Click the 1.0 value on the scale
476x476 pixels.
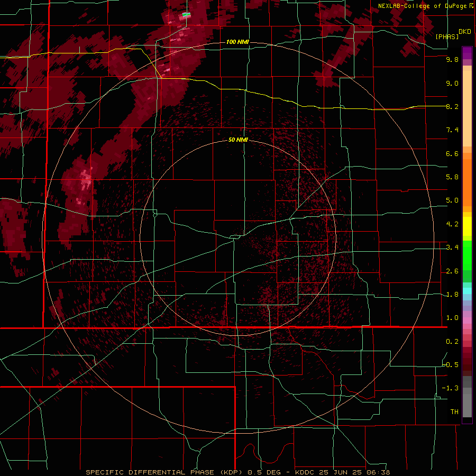click(x=452, y=318)
